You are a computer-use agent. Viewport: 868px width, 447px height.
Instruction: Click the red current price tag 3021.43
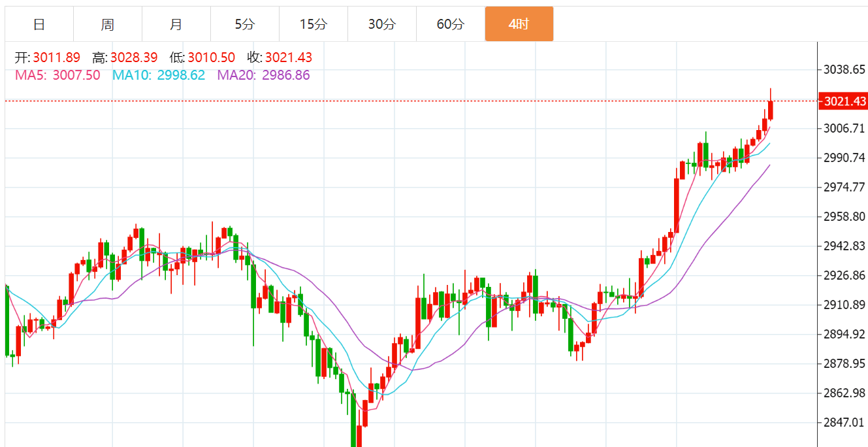[x=844, y=101]
